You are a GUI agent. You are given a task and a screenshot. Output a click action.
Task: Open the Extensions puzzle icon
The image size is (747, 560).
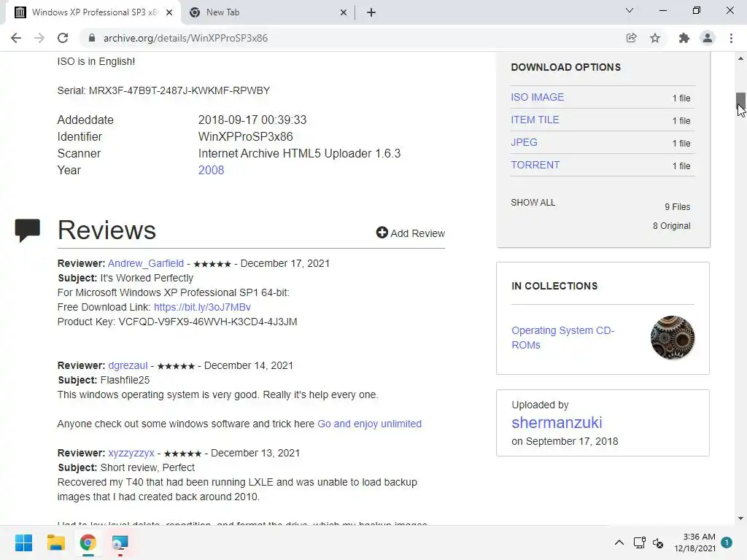(684, 38)
